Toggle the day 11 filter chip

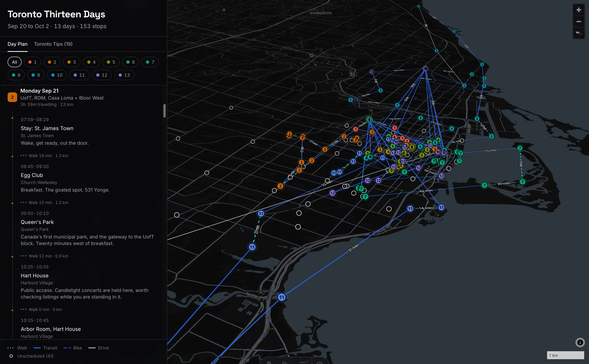pos(79,75)
